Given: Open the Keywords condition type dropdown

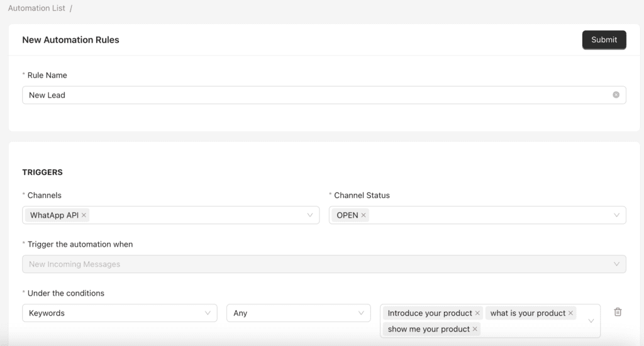Looking at the screenshot, I should 119,313.
